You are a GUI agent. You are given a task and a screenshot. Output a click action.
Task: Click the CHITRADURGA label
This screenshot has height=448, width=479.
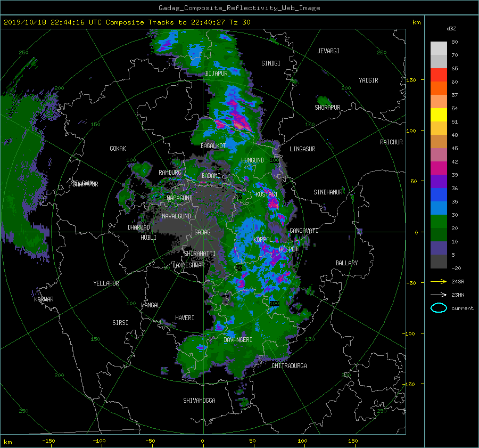[x=290, y=366]
